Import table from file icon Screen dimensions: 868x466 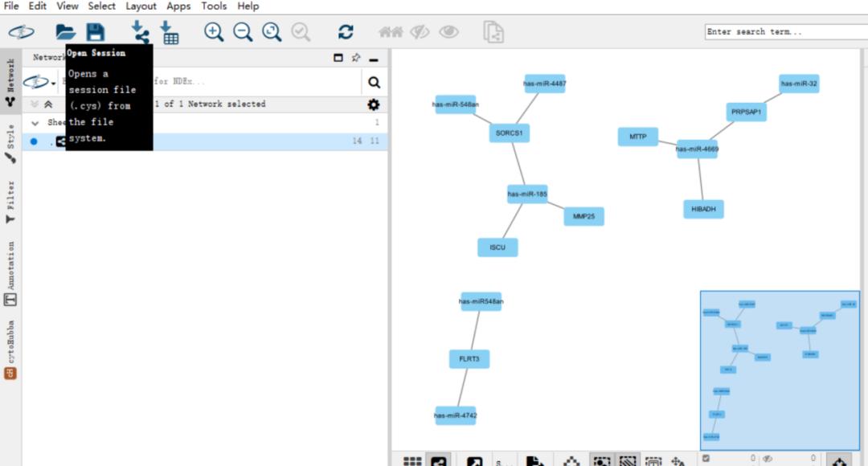click(x=170, y=32)
